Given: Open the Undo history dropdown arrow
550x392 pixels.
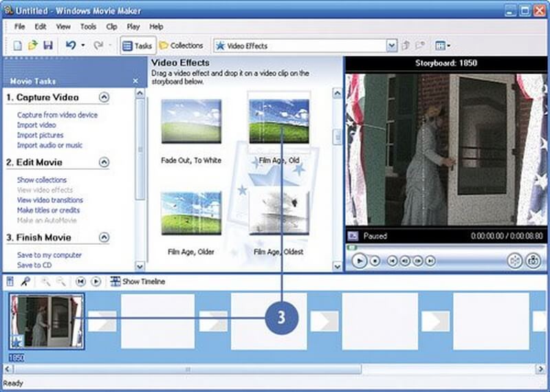Looking at the screenshot, I should pyautogui.click(x=83, y=45).
